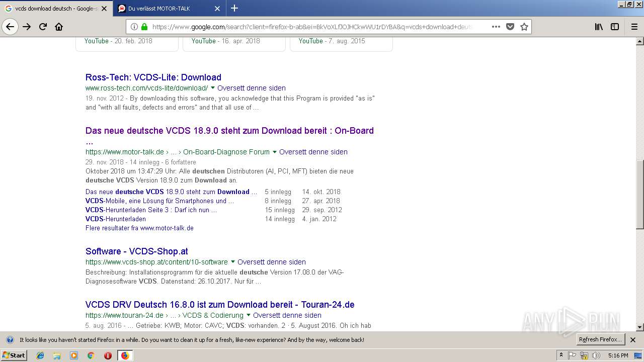
Task: Dismiss the Firefox refresh notification bar
Action: click(x=633, y=340)
